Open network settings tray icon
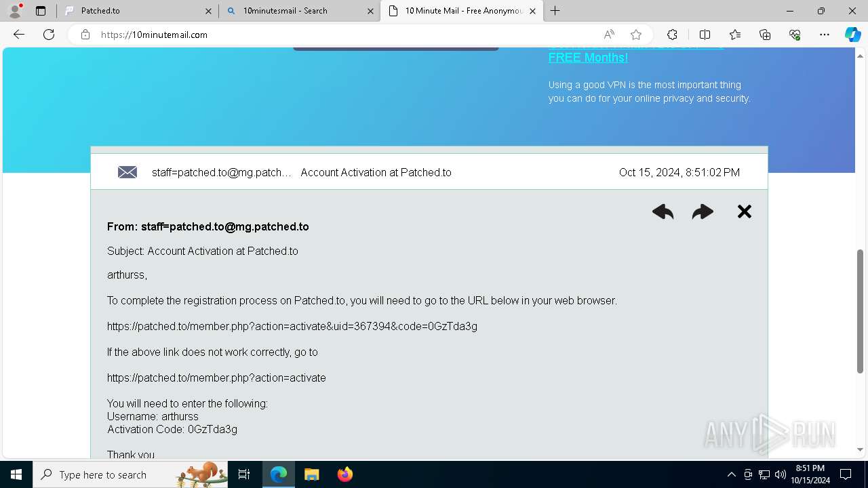This screenshot has width=868, height=488. pyautogui.click(x=764, y=474)
